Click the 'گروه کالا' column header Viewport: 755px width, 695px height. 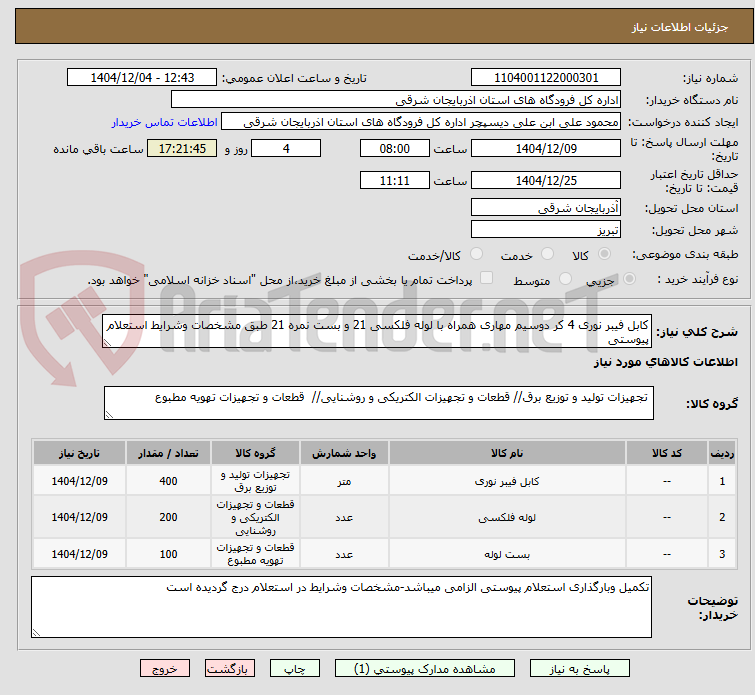point(255,453)
